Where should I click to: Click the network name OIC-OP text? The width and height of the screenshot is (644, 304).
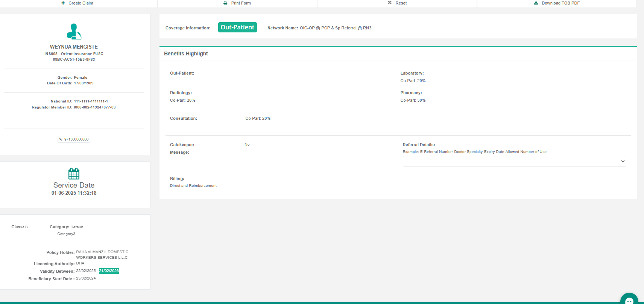335,28
